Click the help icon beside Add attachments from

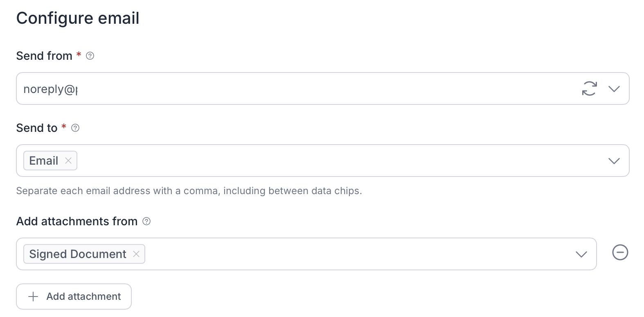tap(146, 221)
